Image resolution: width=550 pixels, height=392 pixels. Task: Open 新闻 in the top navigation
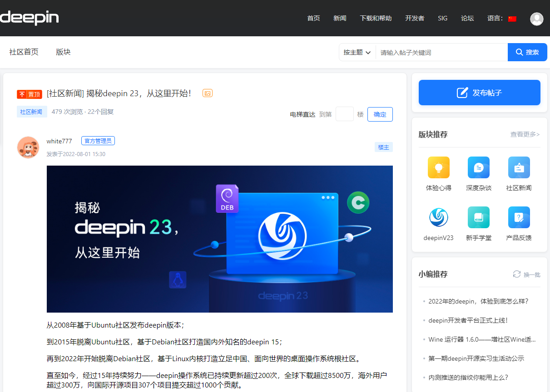tap(340, 18)
